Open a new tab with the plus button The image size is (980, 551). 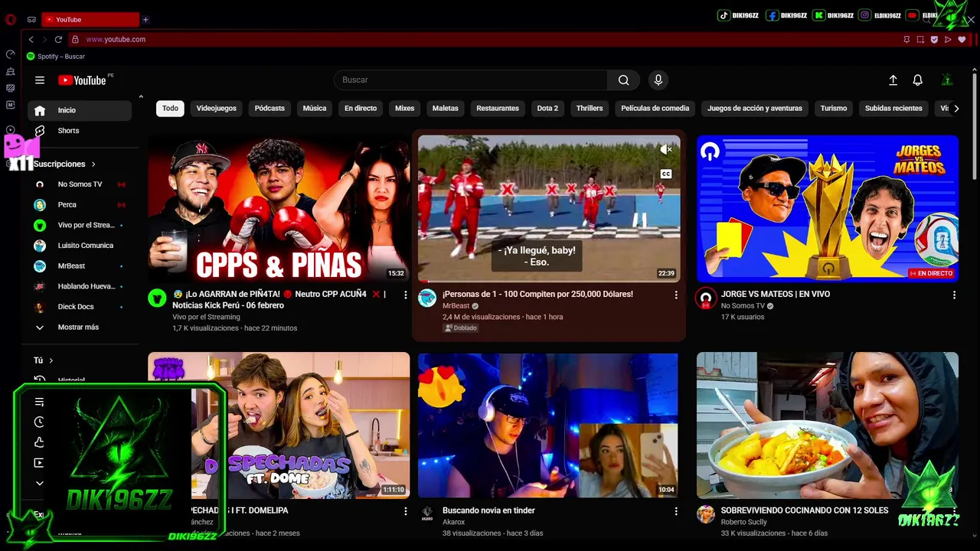[145, 19]
